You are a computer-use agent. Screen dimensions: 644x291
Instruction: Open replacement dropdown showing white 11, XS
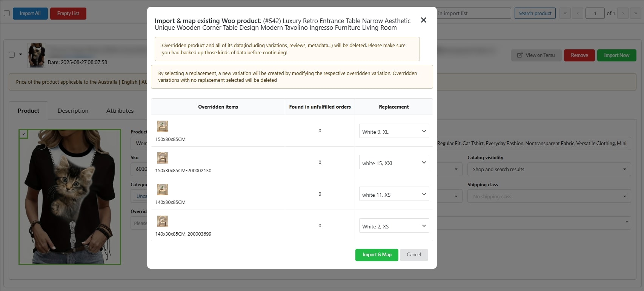coord(394,194)
